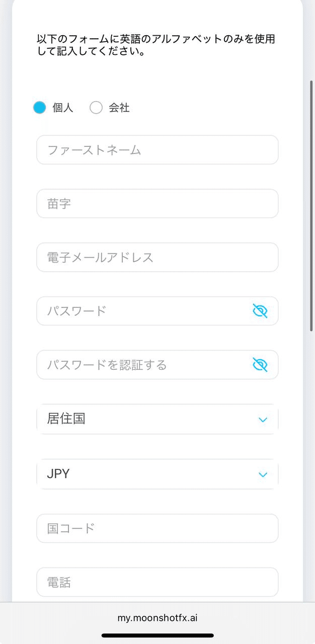The image size is (315, 644).
Task: Focus the ファーストネーム input field
Action: pos(157,149)
